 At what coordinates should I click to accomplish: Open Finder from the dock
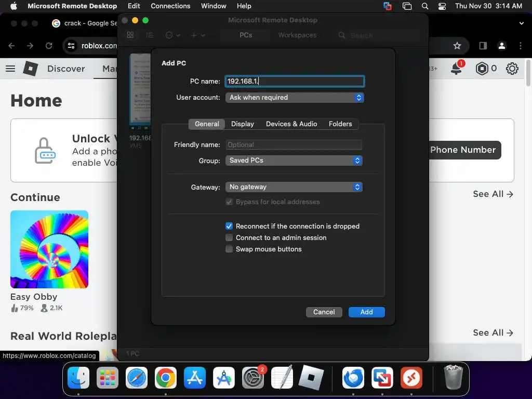[78, 378]
